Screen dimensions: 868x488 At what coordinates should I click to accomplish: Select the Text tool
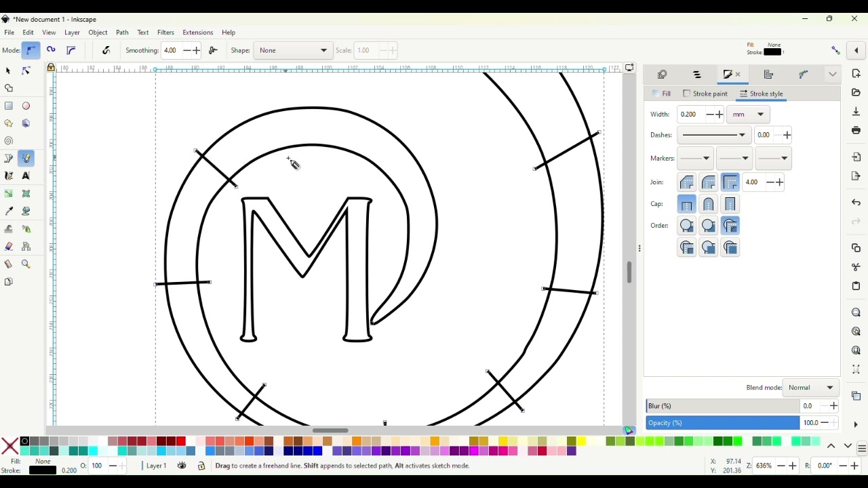(x=26, y=177)
